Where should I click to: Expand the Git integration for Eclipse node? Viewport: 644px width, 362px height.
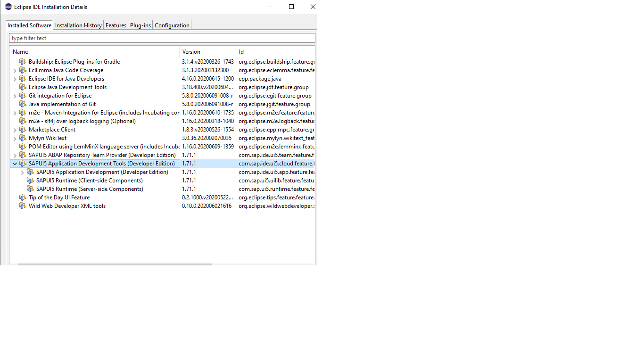(x=15, y=96)
